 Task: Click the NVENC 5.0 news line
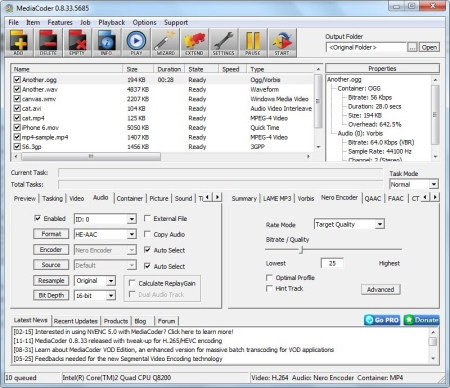tap(123, 332)
